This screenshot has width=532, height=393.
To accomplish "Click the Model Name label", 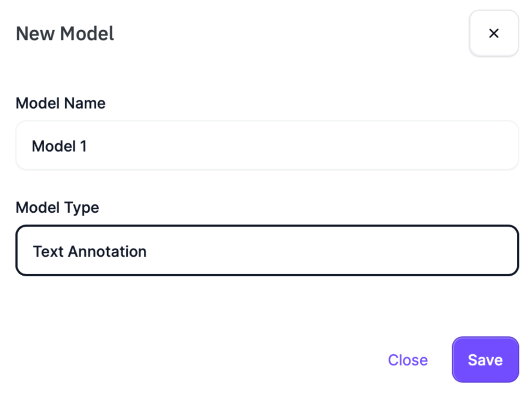I will click(x=60, y=103).
